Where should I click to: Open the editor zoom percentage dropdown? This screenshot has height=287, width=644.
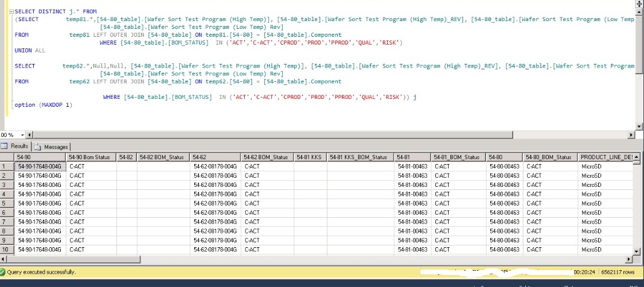pyautogui.click(x=22, y=134)
